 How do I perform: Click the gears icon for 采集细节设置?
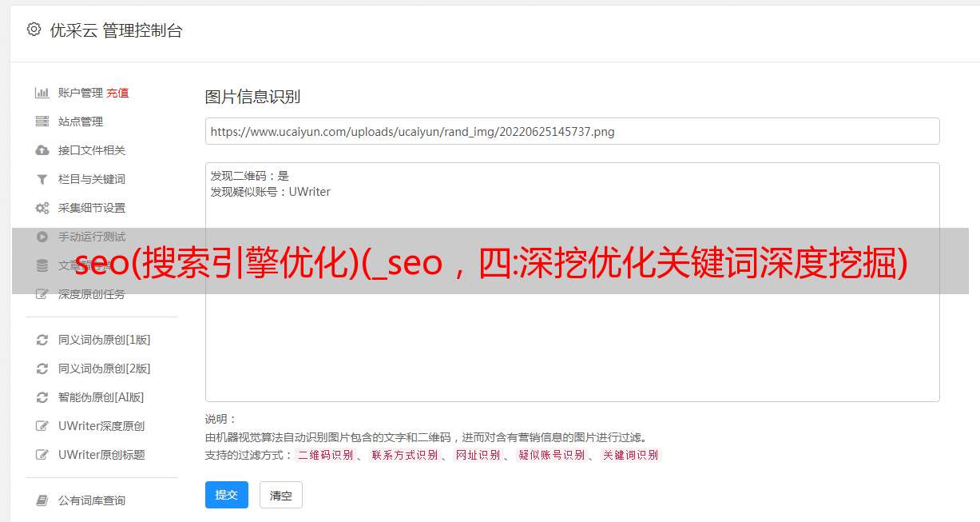[42, 208]
